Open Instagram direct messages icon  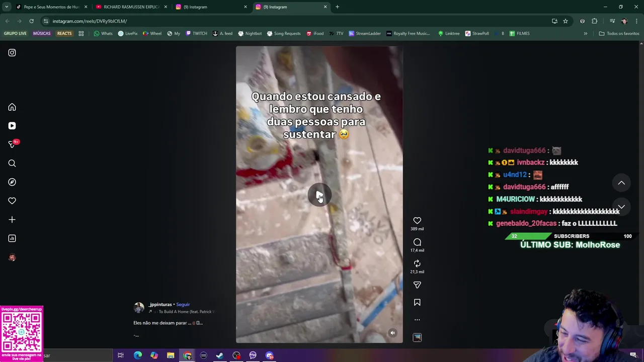coord(12,144)
